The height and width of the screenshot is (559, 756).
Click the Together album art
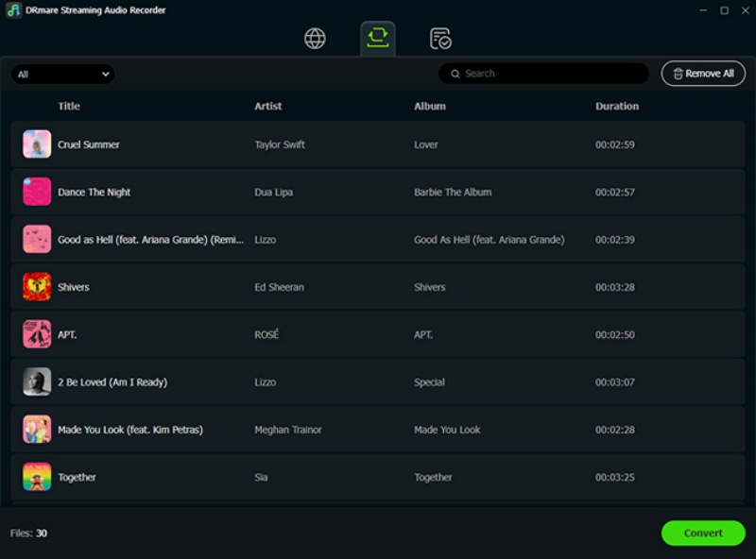point(37,477)
